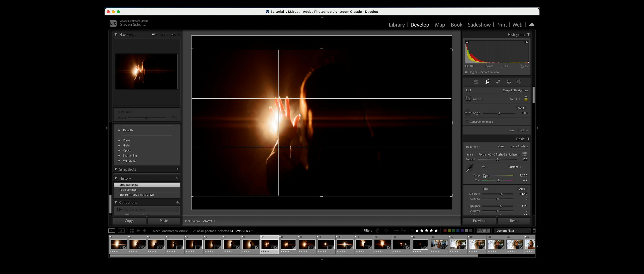The image size is (644, 274).
Task: Filter by edited photos sliders icon
Action: [396, 231]
